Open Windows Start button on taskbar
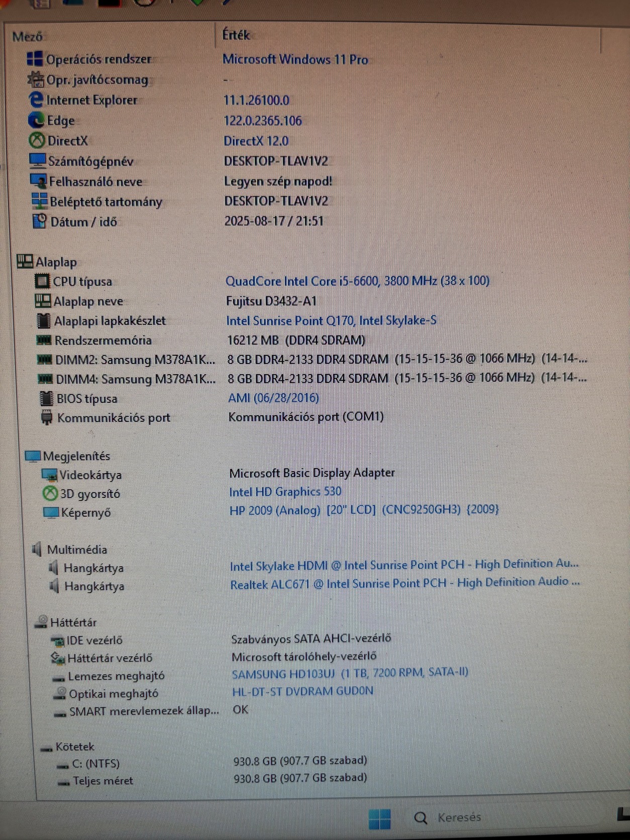 tap(380, 819)
